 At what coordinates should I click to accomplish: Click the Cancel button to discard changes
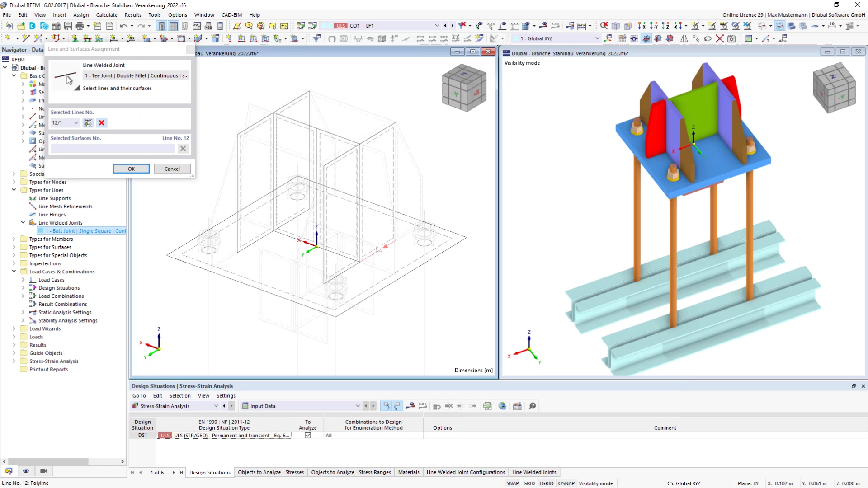pyautogui.click(x=172, y=169)
